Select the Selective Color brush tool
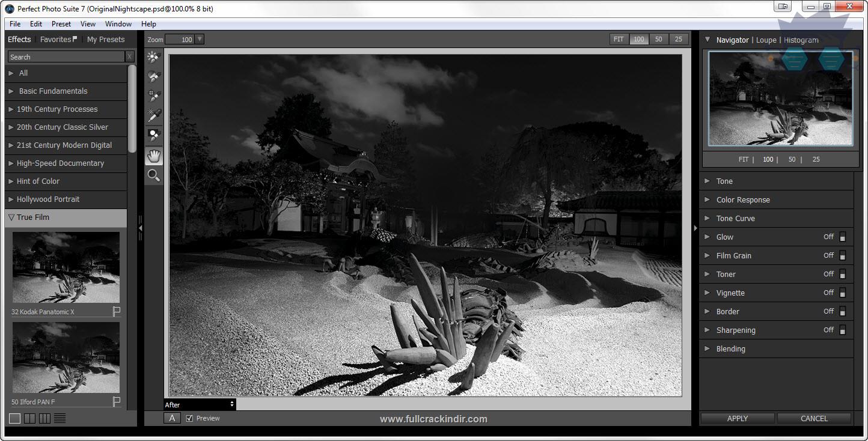868x441 pixels. coord(154,136)
